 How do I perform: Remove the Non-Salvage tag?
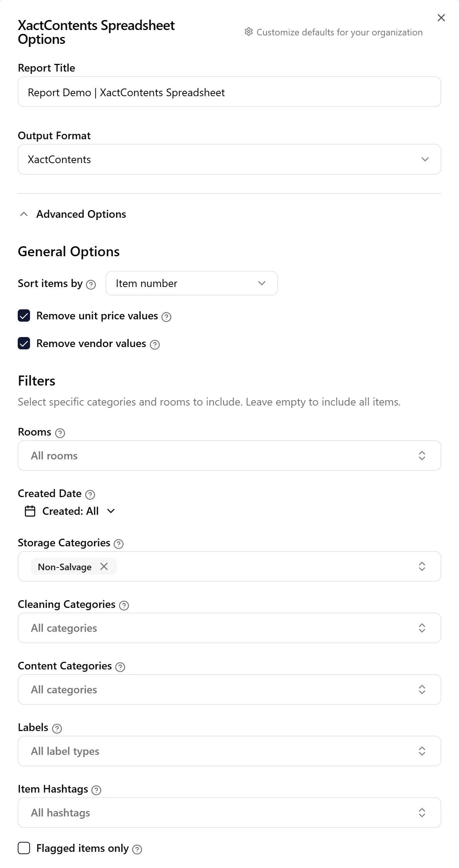(104, 566)
